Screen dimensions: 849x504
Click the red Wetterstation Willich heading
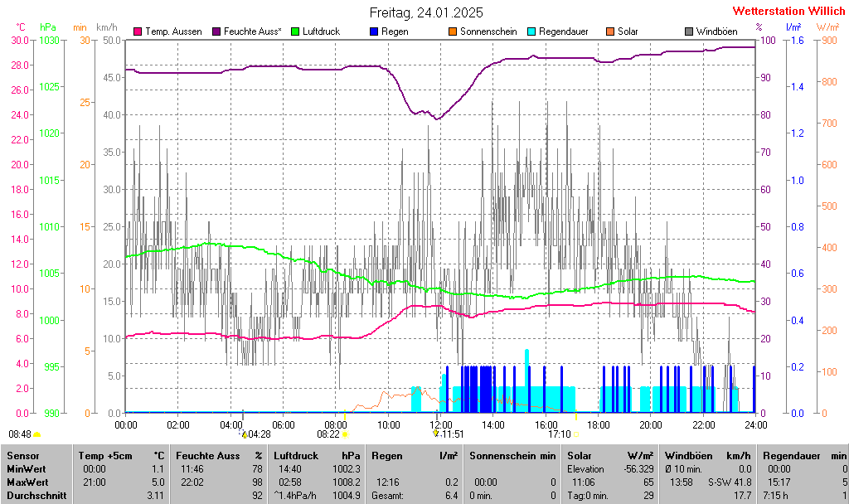788,11
